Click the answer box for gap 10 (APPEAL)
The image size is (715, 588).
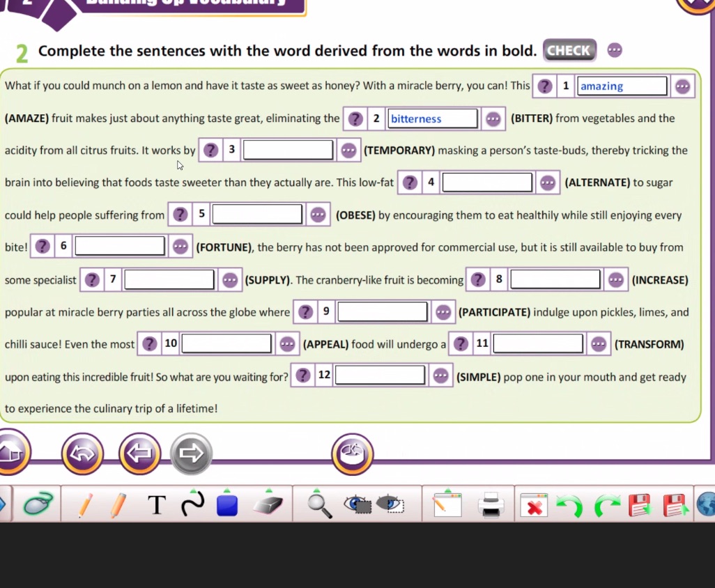coord(226,343)
